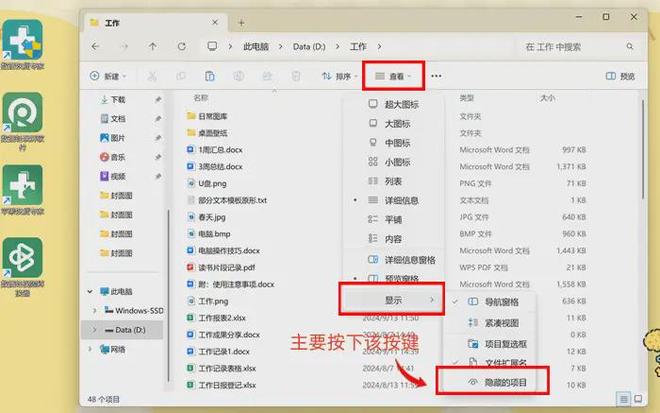Viewport: 660px width, 413px height.
Task: Go back using the back arrow
Action: point(96,46)
